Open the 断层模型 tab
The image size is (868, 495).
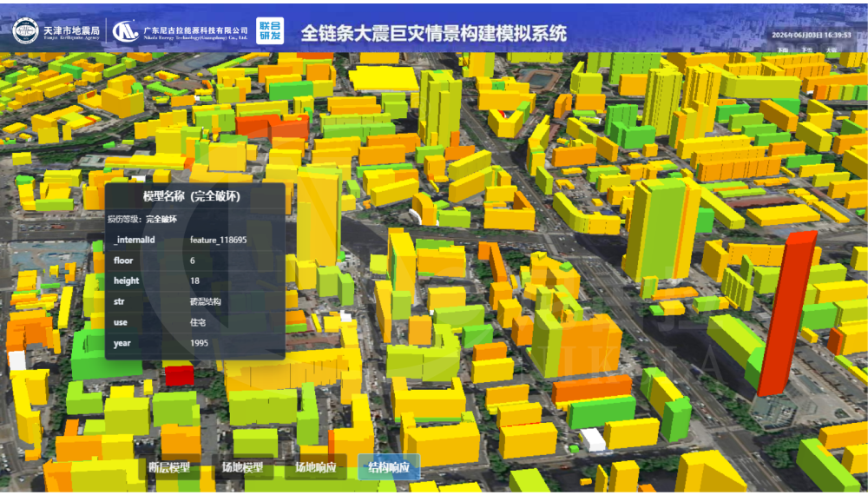click(x=169, y=467)
